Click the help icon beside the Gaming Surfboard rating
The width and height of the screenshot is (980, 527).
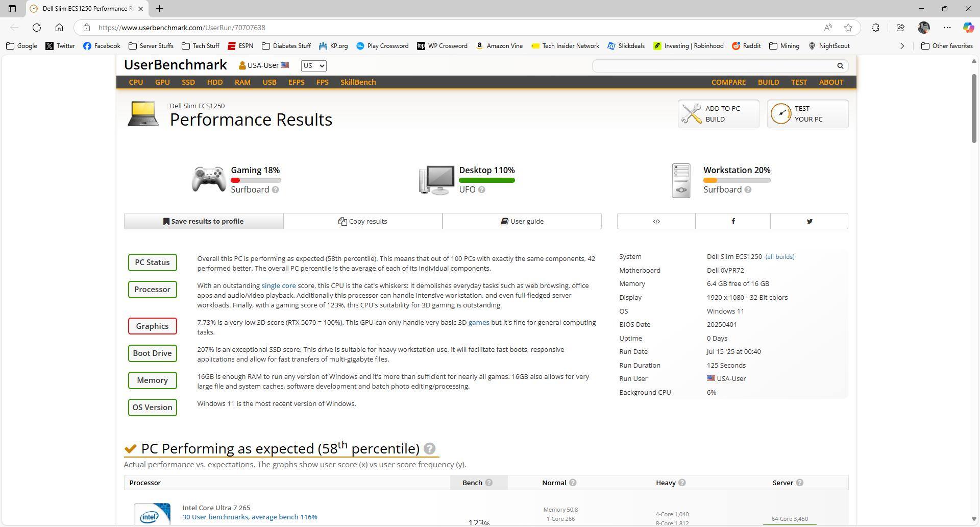coord(276,189)
